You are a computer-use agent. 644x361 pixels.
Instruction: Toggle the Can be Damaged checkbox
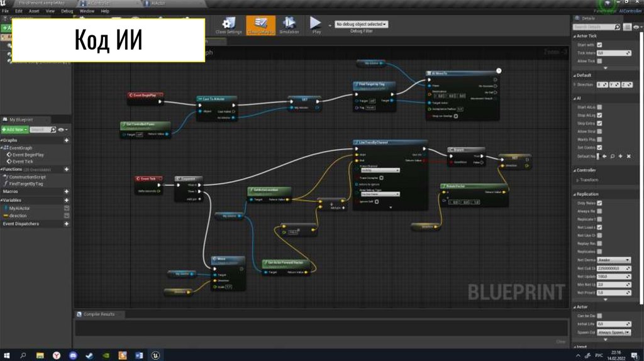[599, 316]
